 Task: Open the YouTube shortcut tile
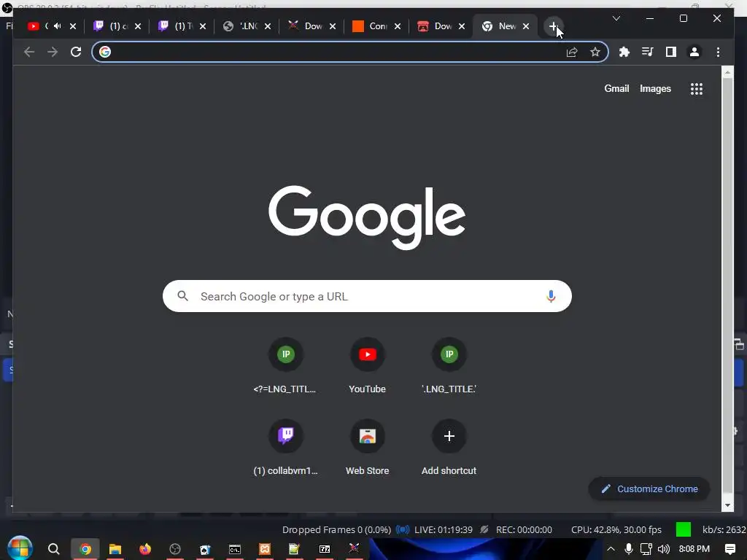(x=368, y=366)
